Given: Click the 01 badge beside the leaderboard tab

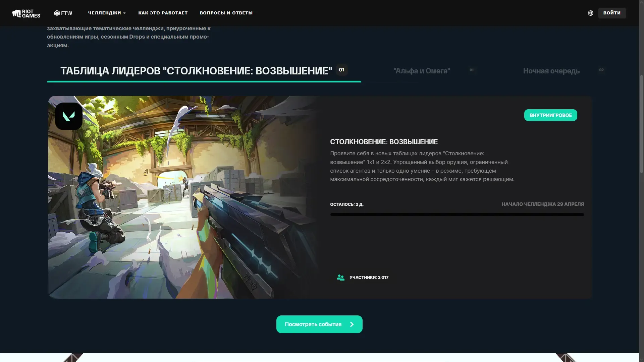Looking at the screenshot, I should 342,70.
